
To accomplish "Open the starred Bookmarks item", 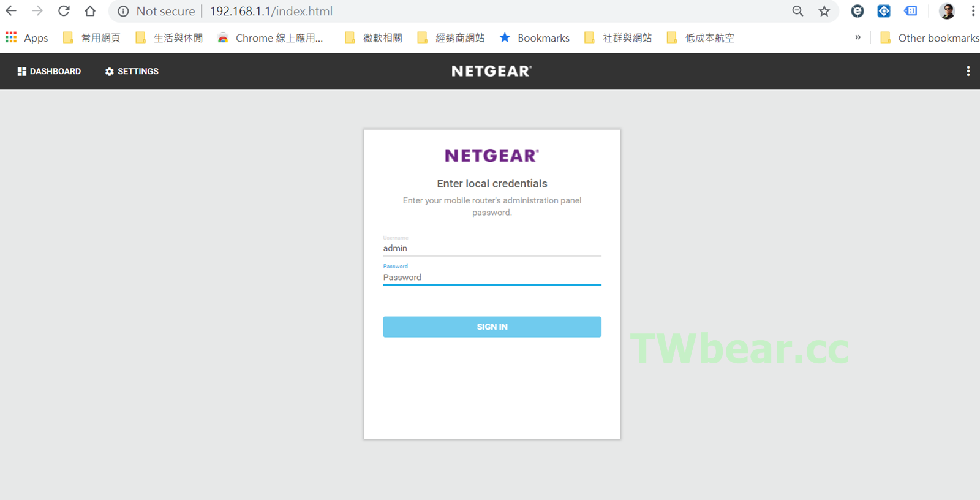I will (x=535, y=38).
